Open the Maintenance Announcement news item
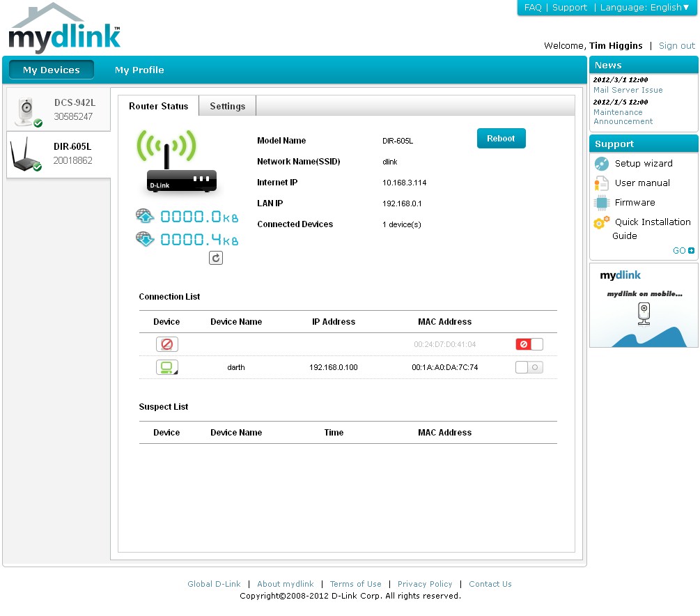Viewport: 700px width, 616px height. pos(623,116)
